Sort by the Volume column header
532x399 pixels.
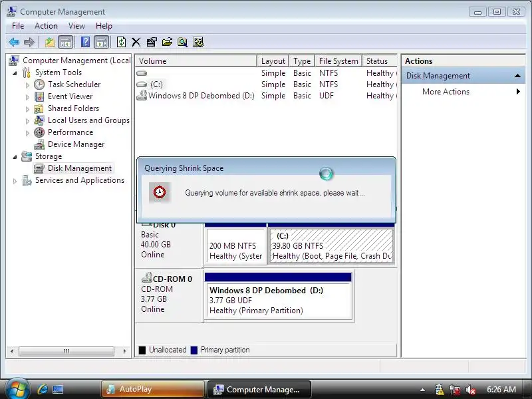[196, 61]
